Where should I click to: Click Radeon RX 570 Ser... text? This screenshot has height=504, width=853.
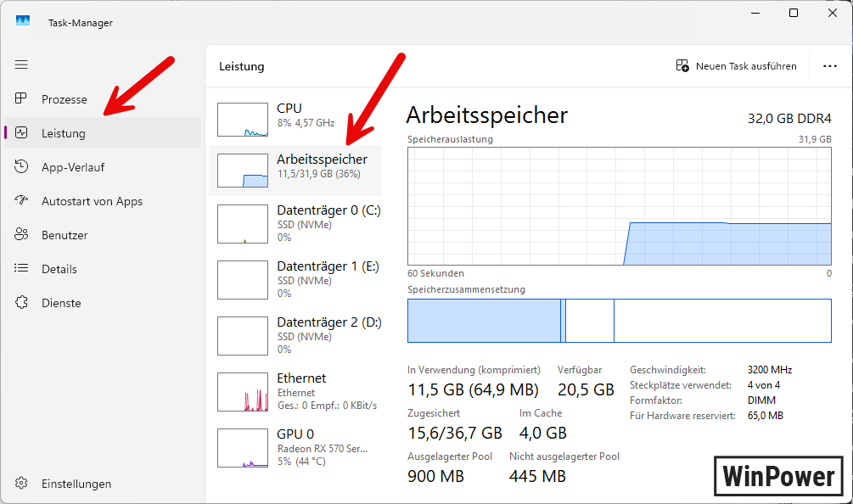coord(323,449)
